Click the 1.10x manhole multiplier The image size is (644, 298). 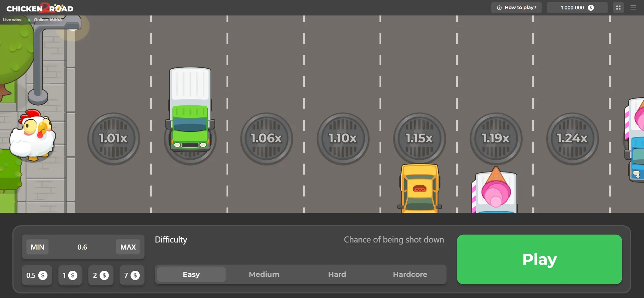coord(343,138)
